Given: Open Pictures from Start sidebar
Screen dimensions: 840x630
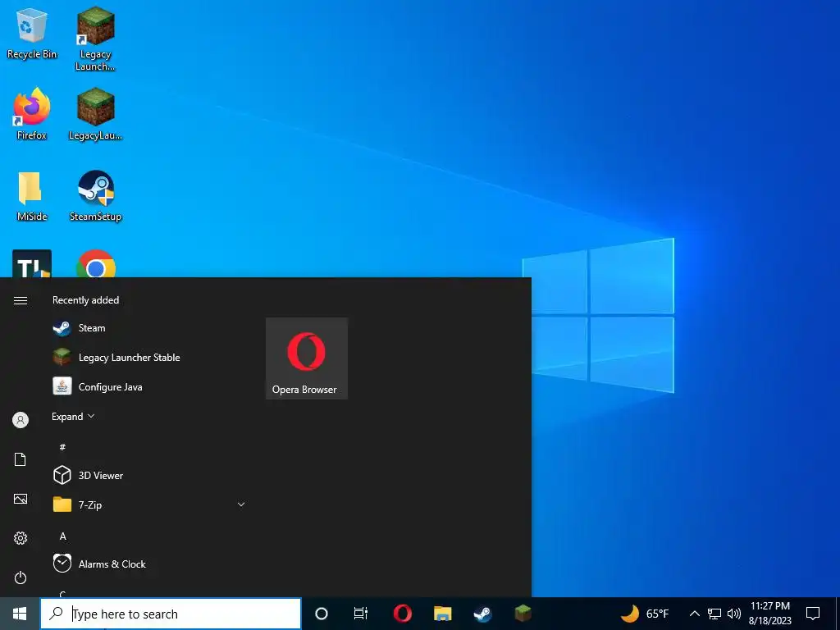Looking at the screenshot, I should click(x=21, y=500).
